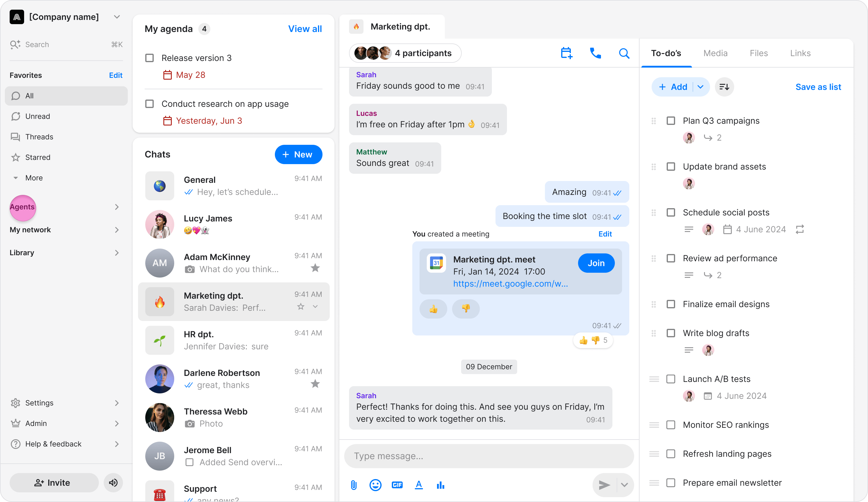Expand the More favorites list

tap(66, 178)
